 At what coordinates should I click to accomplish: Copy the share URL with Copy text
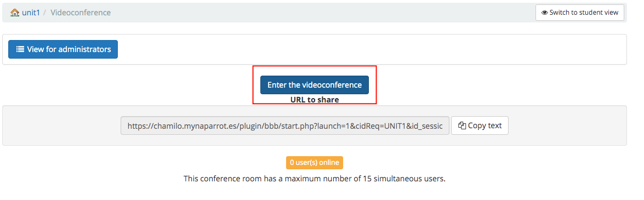pyautogui.click(x=480, y=125)
